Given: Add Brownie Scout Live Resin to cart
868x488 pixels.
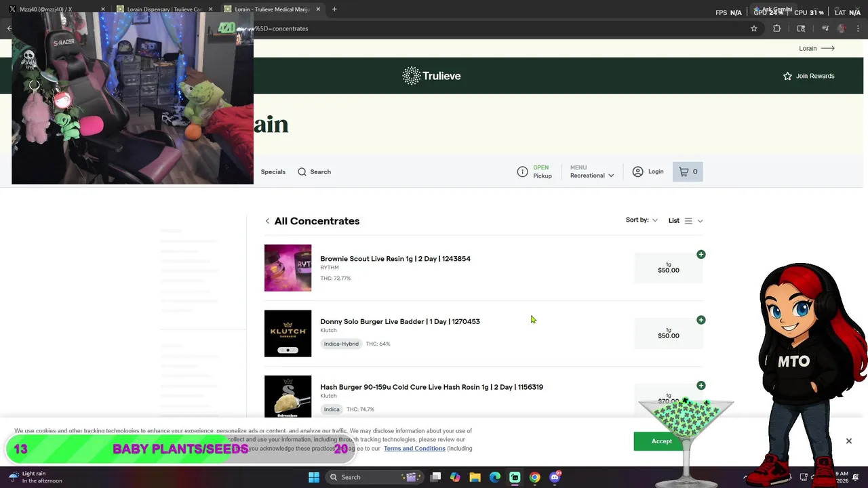Looking at the screenshot, I should point(701,254).
